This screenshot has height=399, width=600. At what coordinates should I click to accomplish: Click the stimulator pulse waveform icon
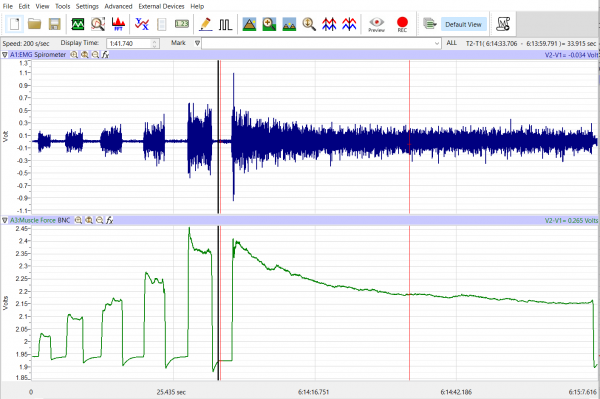225,24
